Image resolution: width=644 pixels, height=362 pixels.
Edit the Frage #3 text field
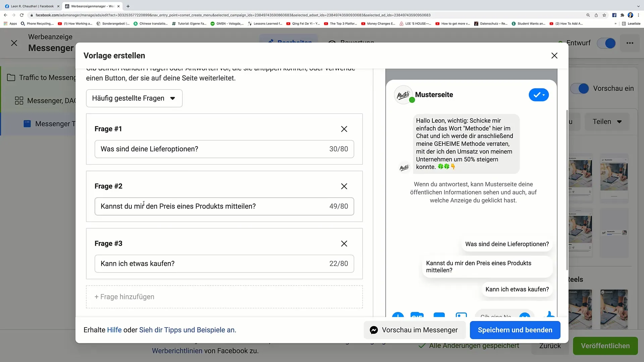(224, 264)
